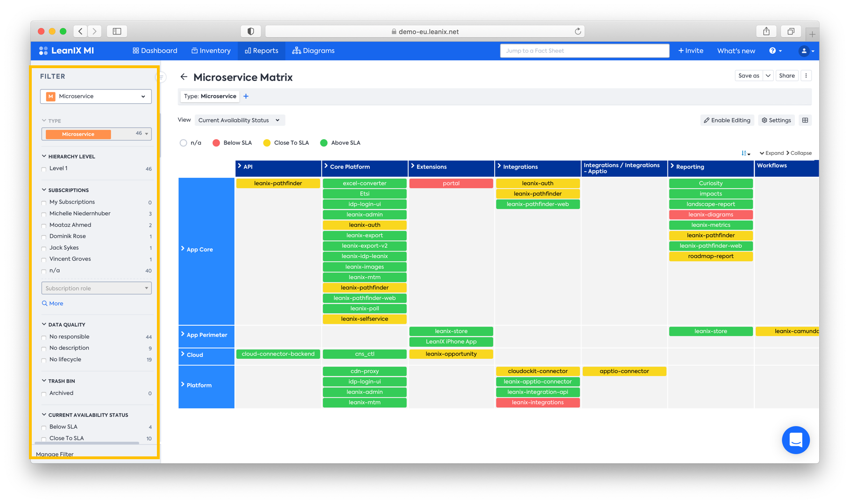The width and height of the screenshot is (850, 504).
Task: Check the Below SLA filter checkbox
Action: point(44,427)
